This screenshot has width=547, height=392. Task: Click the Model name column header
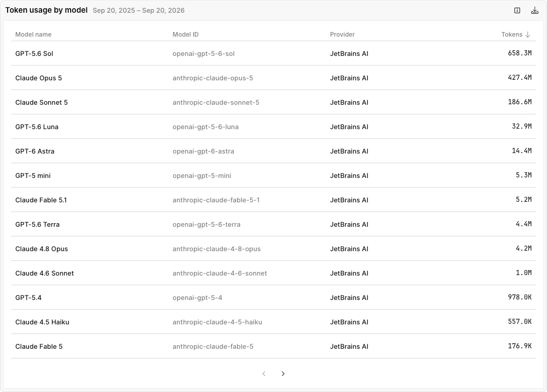coord(33,35)
